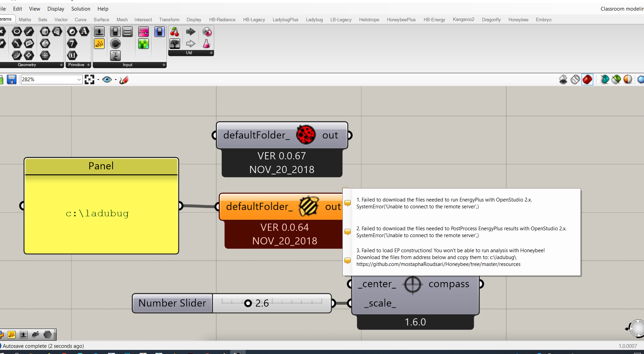Click the Number Slider name label
Screen dimensions: 644x354
point(172,303)
